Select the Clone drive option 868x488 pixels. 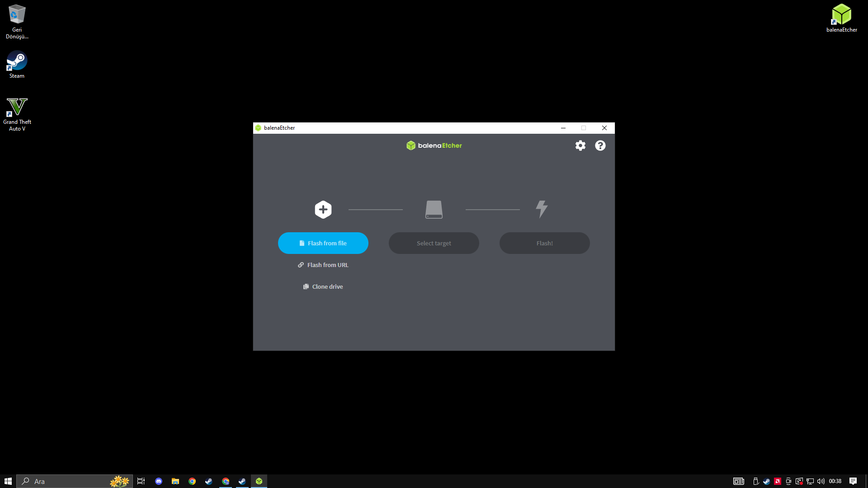click(323, 286)
